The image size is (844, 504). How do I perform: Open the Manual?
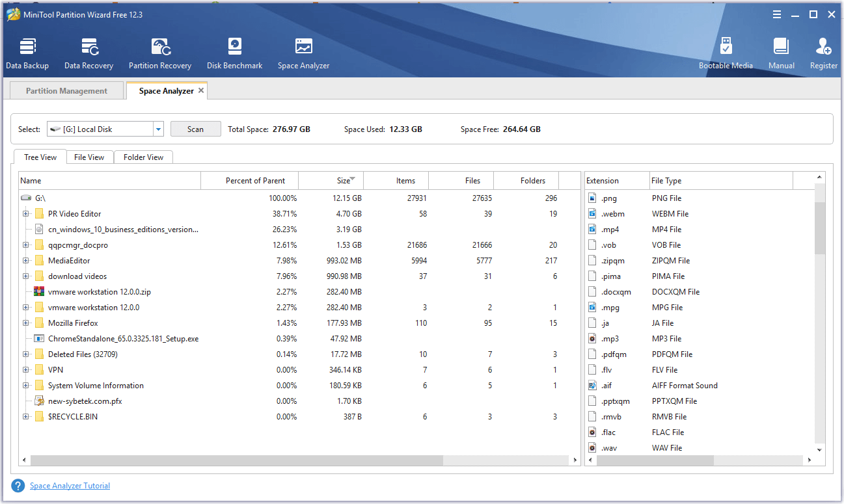click(x=781, y=52)
